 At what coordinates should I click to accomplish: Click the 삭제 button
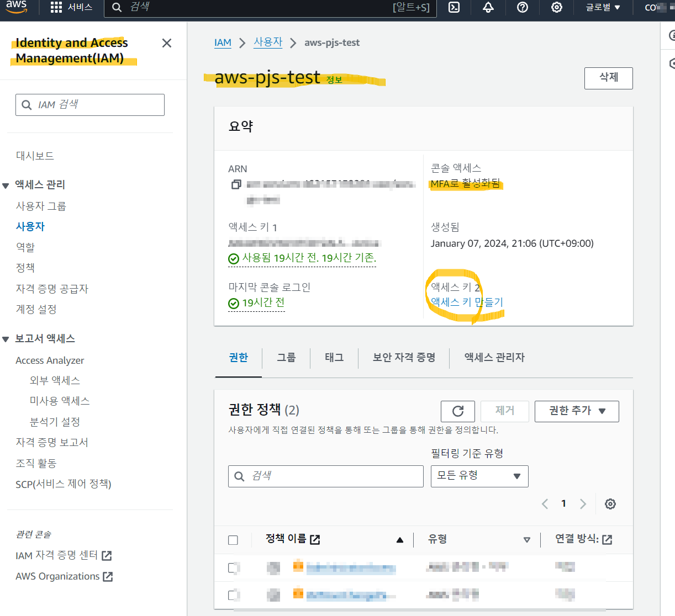(609, 78)
